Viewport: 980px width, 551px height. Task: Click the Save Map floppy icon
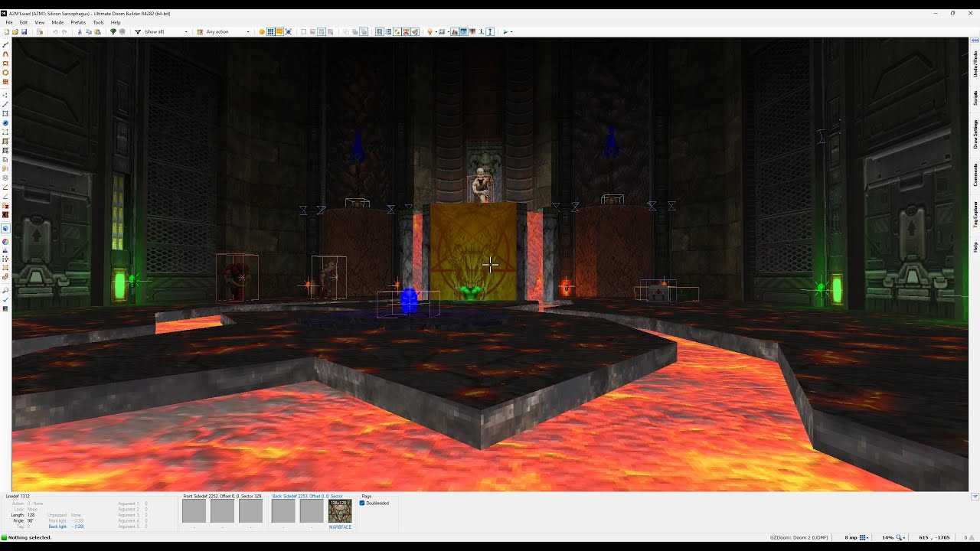coord(24,31)
